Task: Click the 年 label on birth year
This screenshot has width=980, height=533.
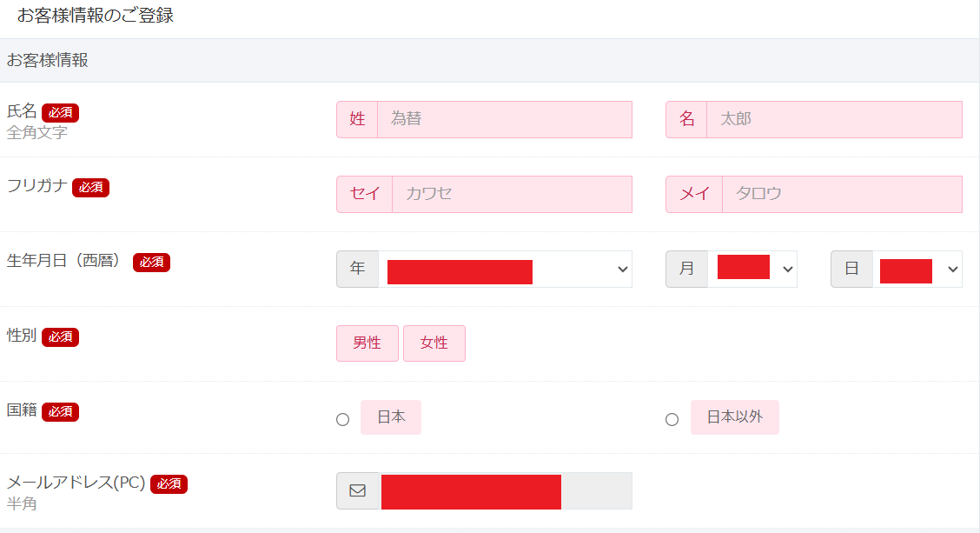Action: [x=357, y=269]
